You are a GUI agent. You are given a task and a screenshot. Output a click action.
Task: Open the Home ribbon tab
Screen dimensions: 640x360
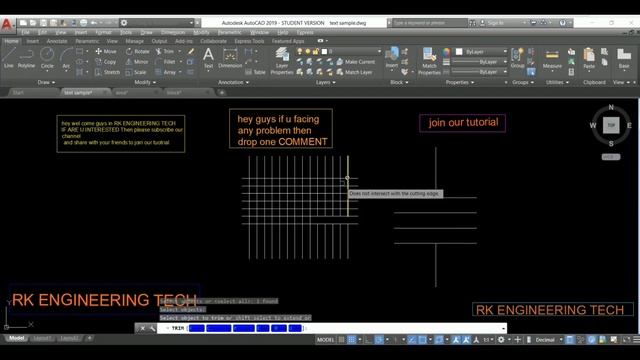click(x=11, y=41)
